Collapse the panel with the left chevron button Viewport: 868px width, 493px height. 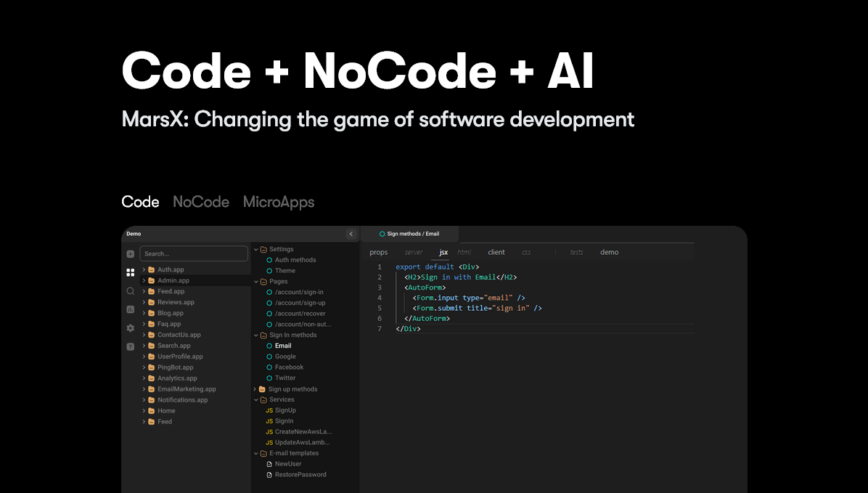[351, 234]
